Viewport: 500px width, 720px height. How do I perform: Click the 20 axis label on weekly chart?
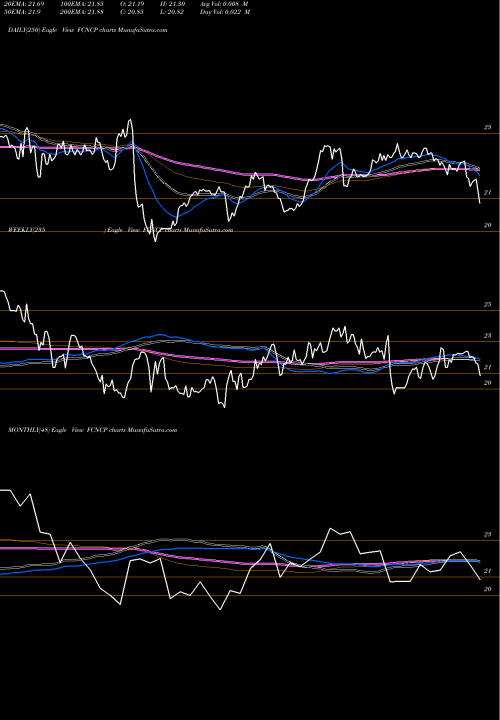click(x=487, y=382)
